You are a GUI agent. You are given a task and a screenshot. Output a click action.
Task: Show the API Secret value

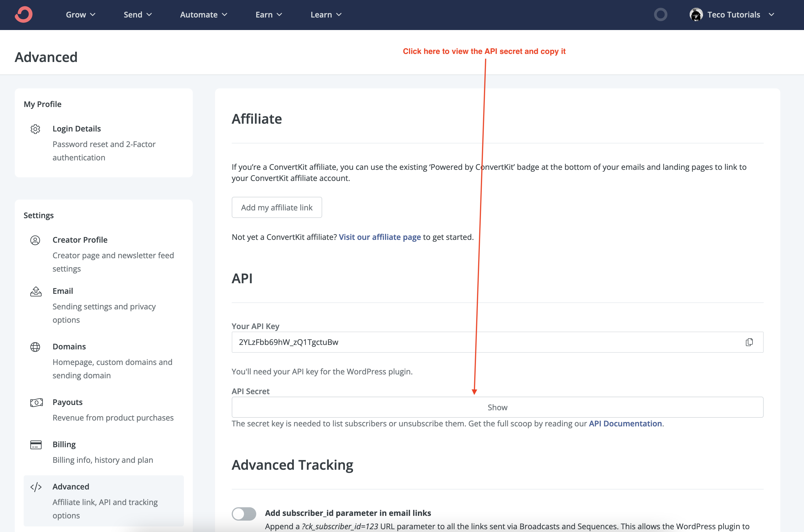[x=497, y=407]
